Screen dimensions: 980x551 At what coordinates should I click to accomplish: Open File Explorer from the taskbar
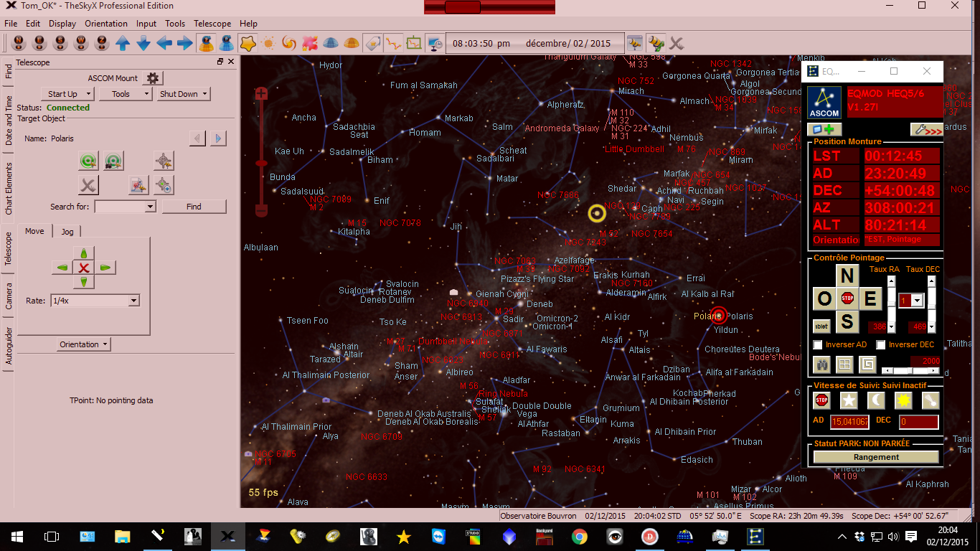123,536
